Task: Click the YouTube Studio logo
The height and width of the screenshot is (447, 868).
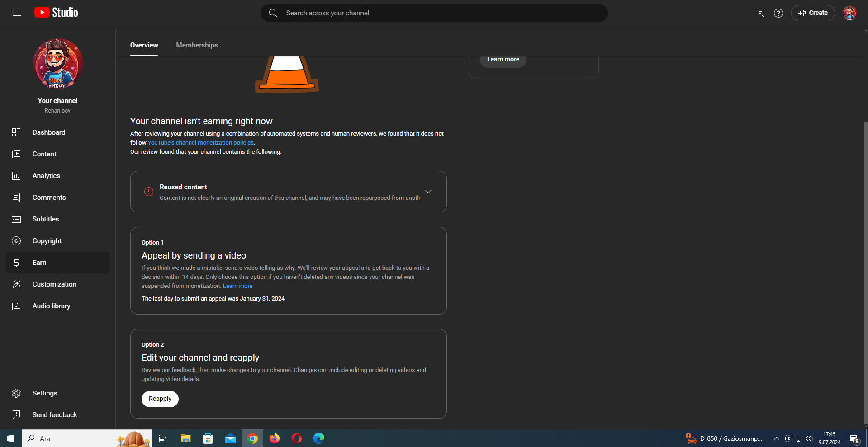Action: tap(56, 13)
